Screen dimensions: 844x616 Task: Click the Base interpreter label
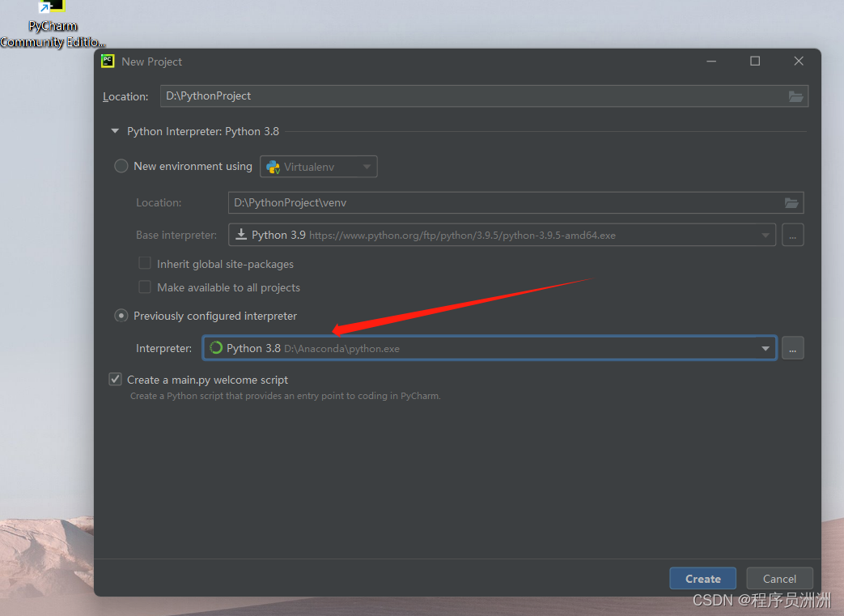(176, 235)
